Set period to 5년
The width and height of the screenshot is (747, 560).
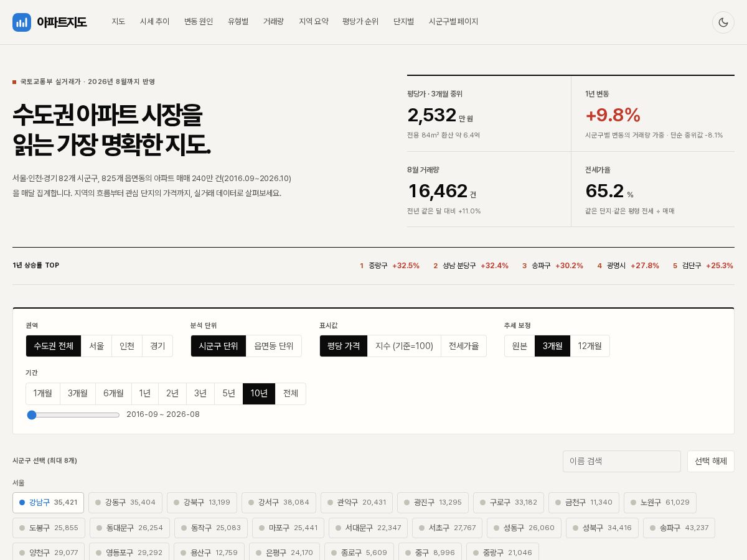(x=228, y=394)
